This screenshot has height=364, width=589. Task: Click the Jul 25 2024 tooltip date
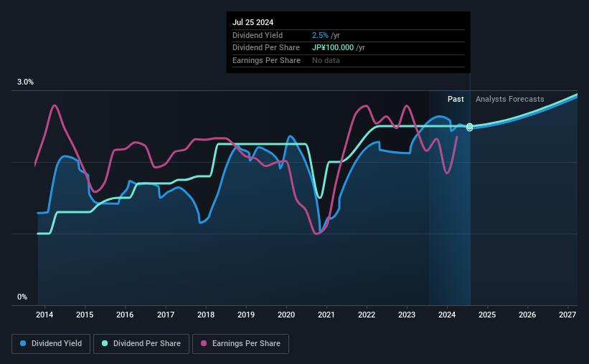[x=253, y=22]
